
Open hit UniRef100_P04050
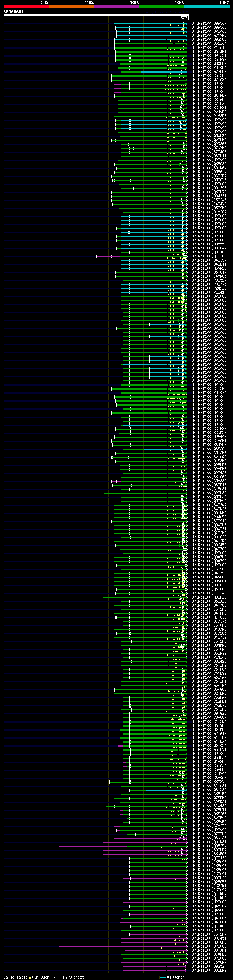click(x=209, y=112)
